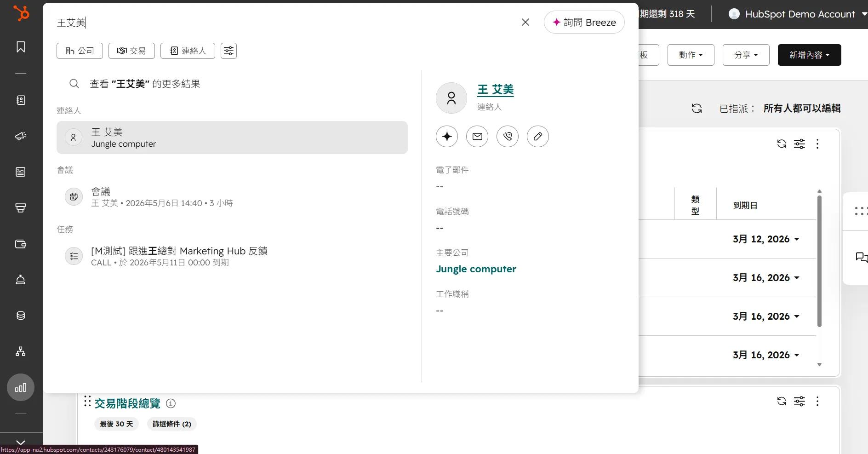The image size is (868, 454).
Task: Click the HubSpot sprocket logo
Action: pyautogui.click(x=21, y=13)
